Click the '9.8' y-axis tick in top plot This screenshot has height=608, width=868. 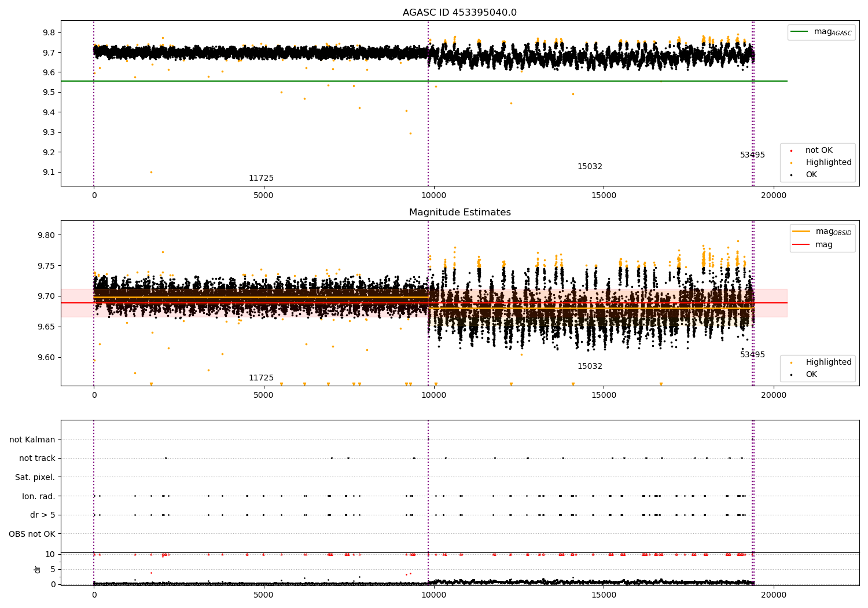(x=49, y=32)
